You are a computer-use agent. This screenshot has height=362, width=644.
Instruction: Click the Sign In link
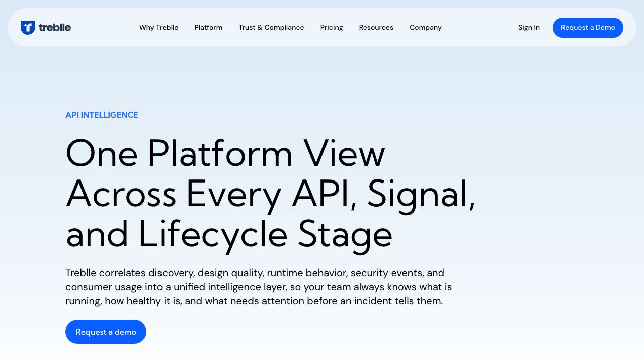[529, 28]
